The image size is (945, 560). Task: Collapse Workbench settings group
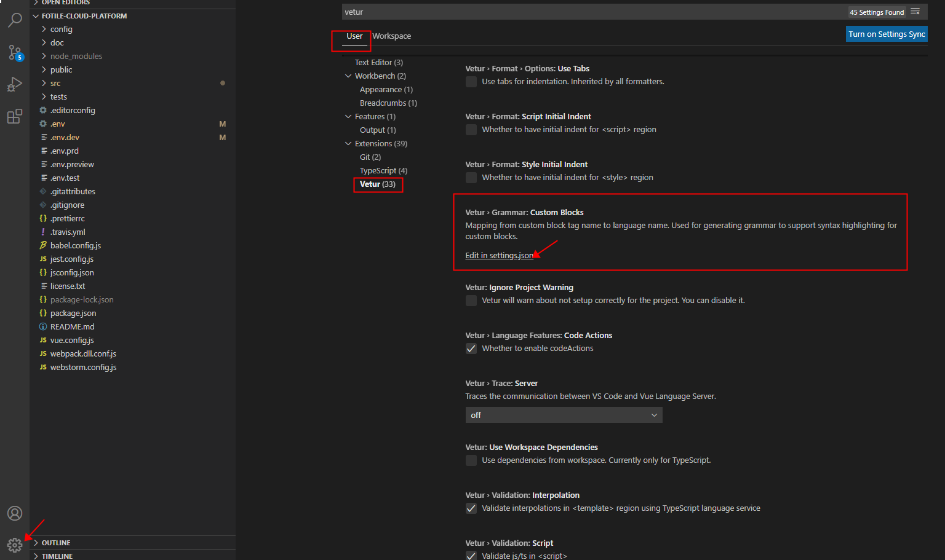coord(348,76)
